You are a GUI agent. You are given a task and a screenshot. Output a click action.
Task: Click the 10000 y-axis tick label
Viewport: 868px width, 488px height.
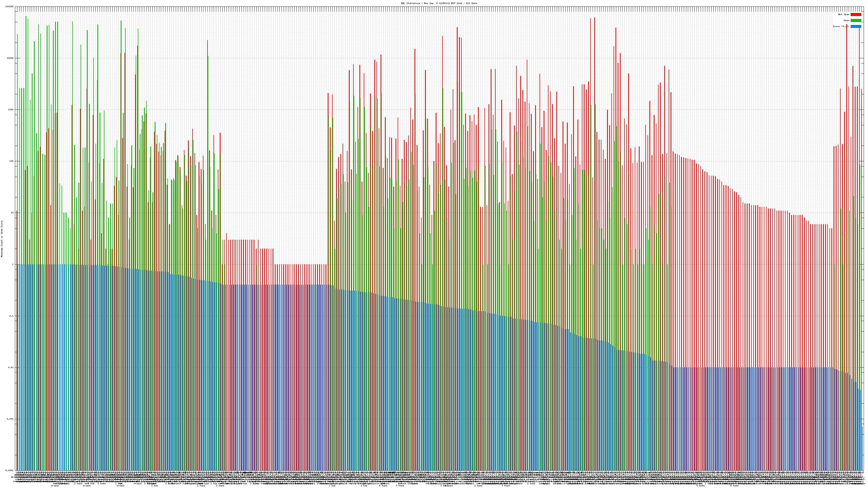(x=10, y=58)
